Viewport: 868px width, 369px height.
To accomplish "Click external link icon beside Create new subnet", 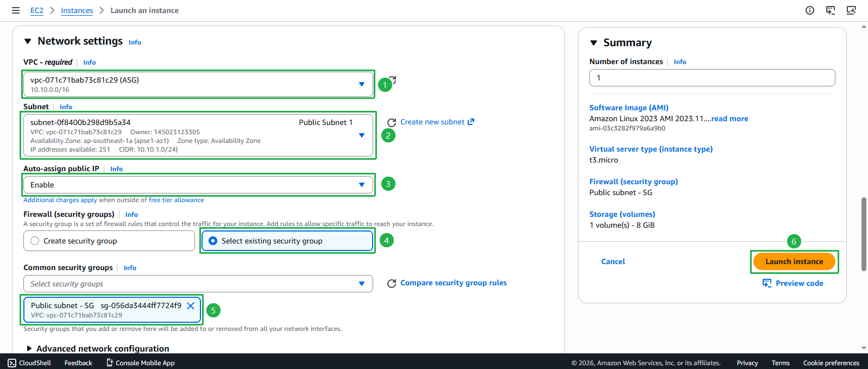I will point(471,122).
